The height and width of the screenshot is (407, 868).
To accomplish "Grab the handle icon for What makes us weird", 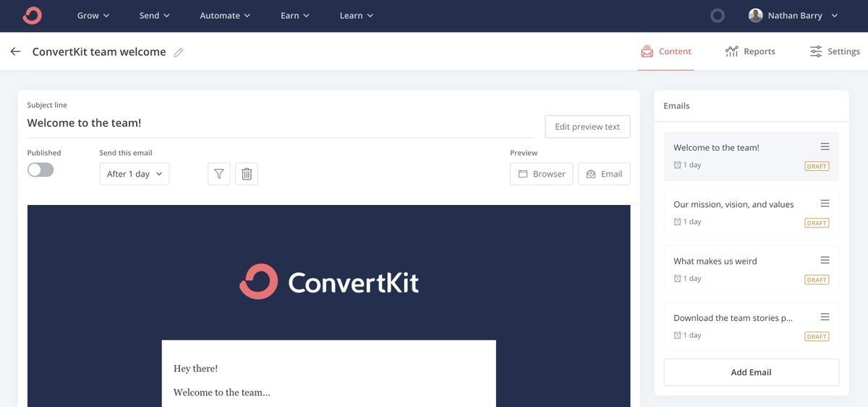I will pyautogui.click(x=825, y=260).
